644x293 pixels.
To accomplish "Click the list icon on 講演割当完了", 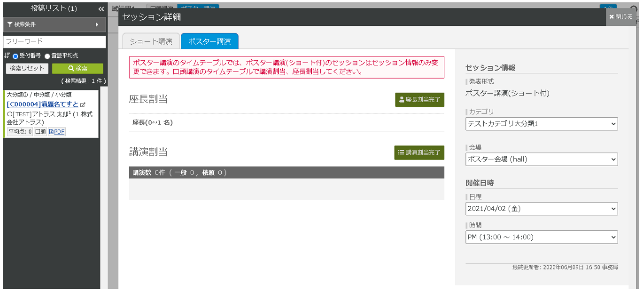I will click(x=402, y=152).
